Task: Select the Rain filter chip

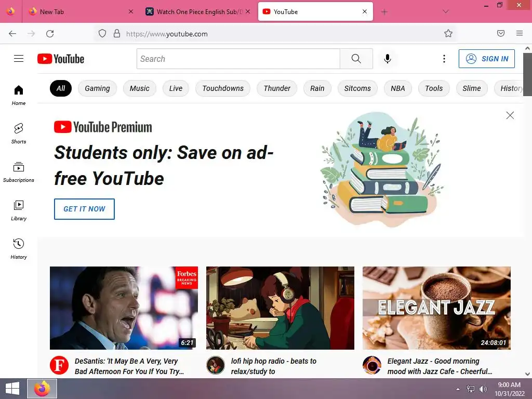Action: point(317,88)
